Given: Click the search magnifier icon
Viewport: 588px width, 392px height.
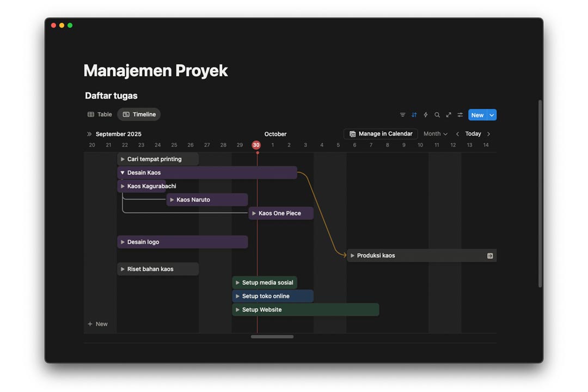Looking at the screenshot, I should click(437, 115).
